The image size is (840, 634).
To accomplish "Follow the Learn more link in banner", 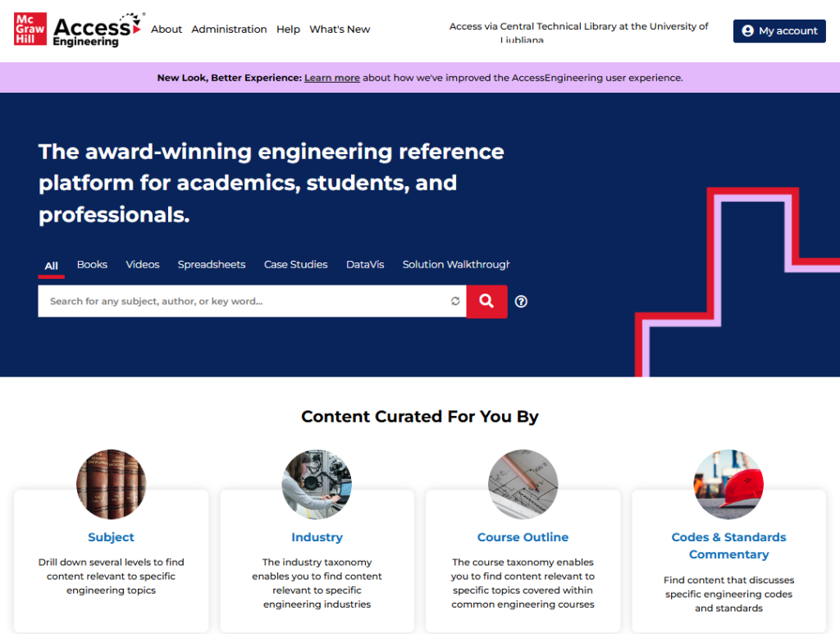I will (x=332, y=78).
